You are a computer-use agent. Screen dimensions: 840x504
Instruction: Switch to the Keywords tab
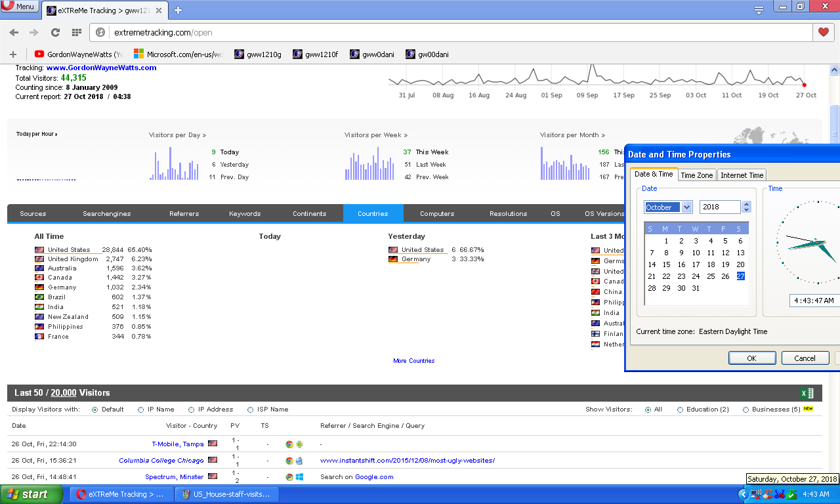click(x=245, y=214)
